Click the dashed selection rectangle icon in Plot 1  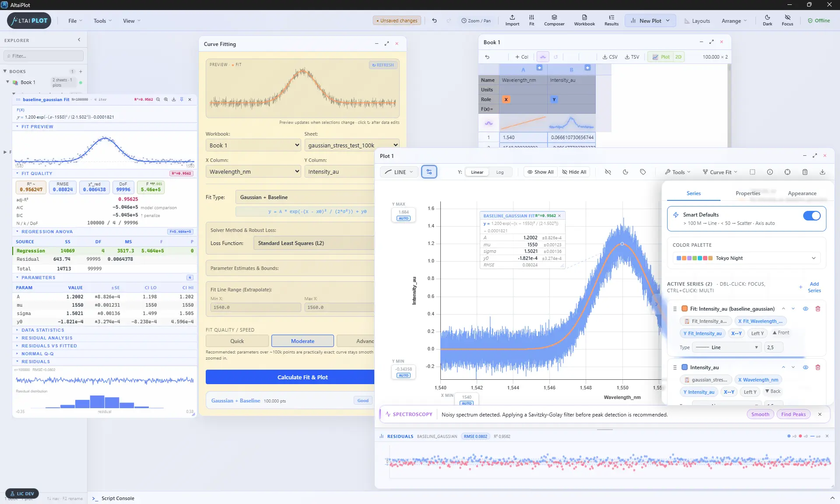[752, 172]
